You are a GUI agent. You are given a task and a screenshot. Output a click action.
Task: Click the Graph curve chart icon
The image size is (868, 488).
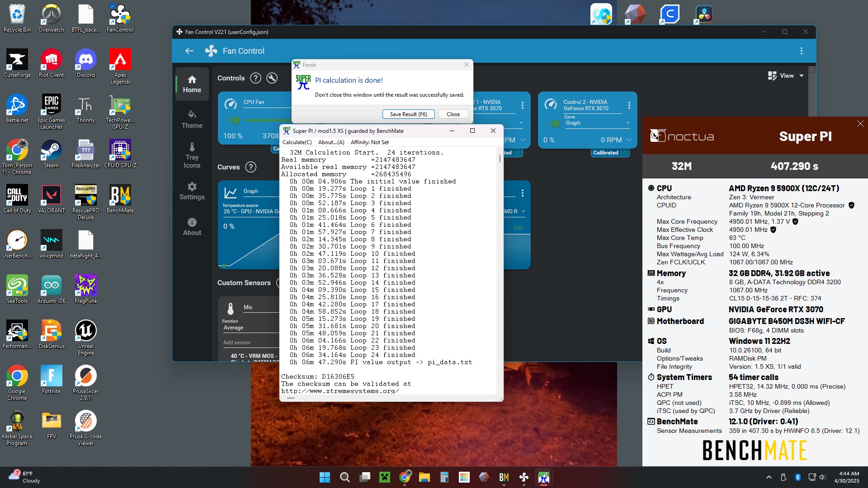pyautogui.click(x=231, y=193)
